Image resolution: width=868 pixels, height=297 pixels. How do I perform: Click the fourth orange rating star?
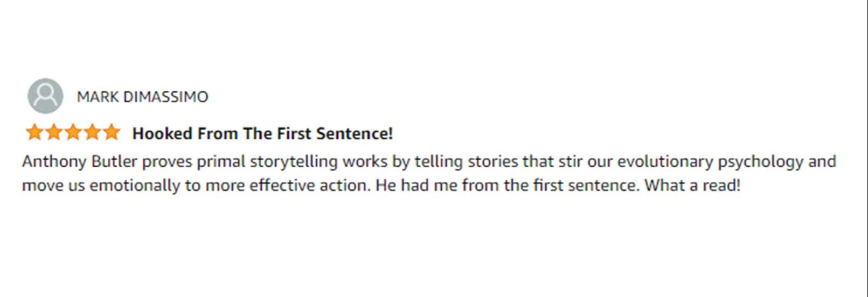tap(92, 132)
